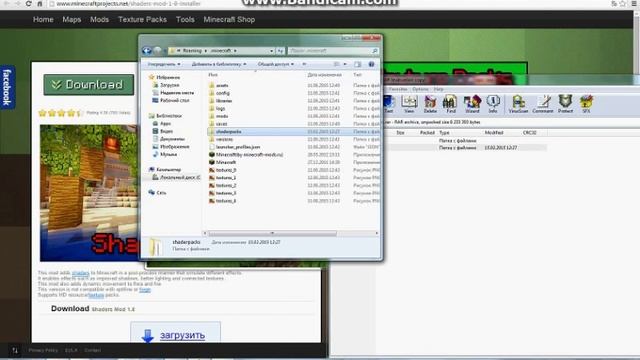Open view options dropdown arrow in Explorer
This screenshot has width=640, height=360.
point(345,64)
